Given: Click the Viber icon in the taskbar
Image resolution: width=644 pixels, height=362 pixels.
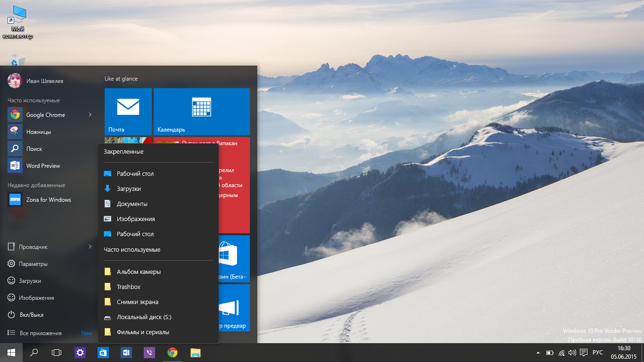Looking at the screenshot, I should tap(149, 353).
